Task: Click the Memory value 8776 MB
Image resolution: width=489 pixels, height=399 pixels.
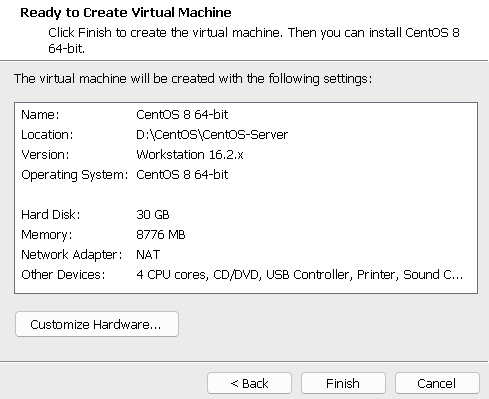Action: [161, 235]
